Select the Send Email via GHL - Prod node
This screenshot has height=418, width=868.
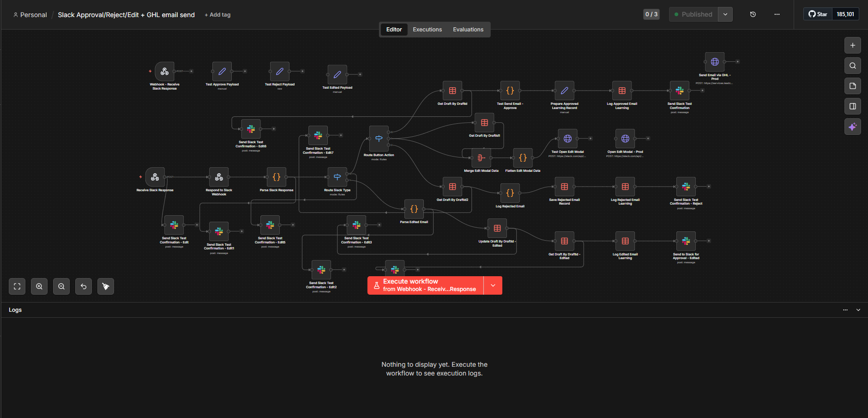715,62
